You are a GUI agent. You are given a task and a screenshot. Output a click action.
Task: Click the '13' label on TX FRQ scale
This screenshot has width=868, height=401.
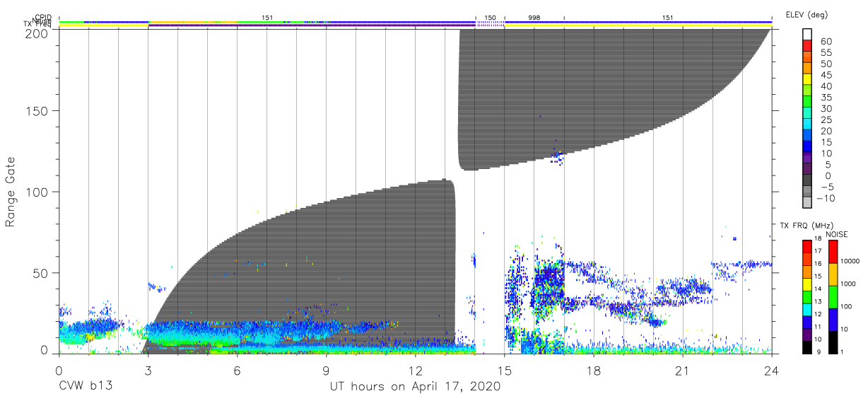(x=818, y=302)
